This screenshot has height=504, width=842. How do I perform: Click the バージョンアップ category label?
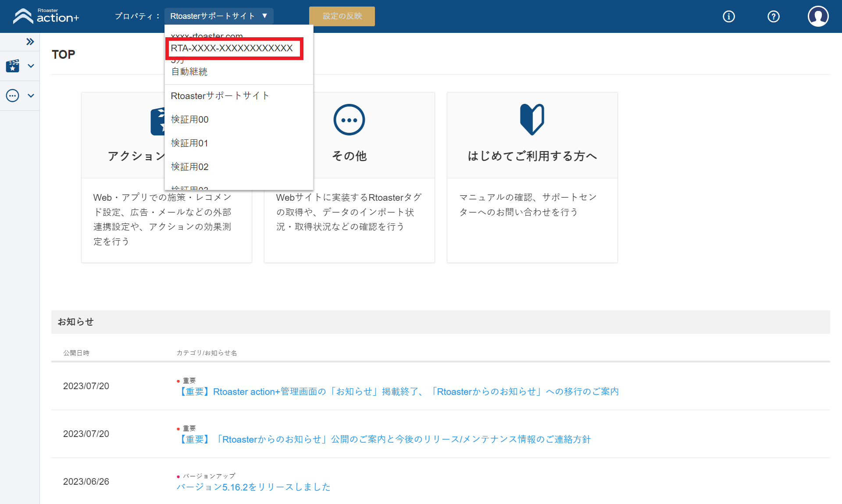pos(209,476)
